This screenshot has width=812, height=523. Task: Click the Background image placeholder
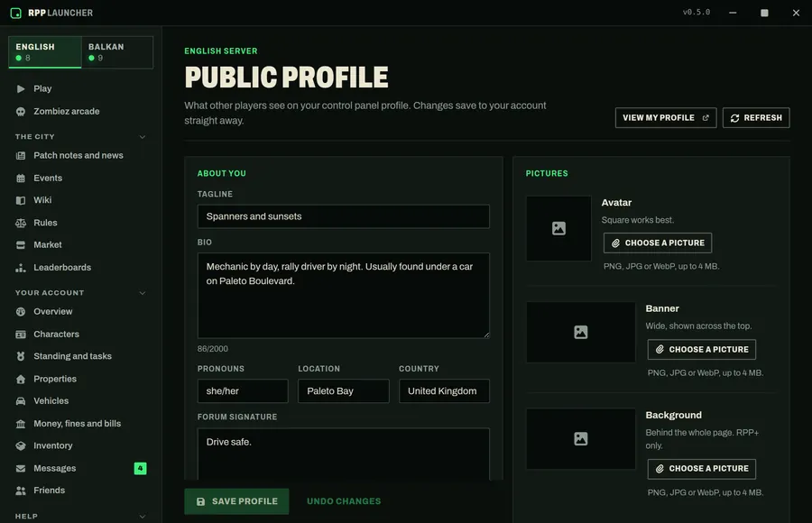click(580, 439)
